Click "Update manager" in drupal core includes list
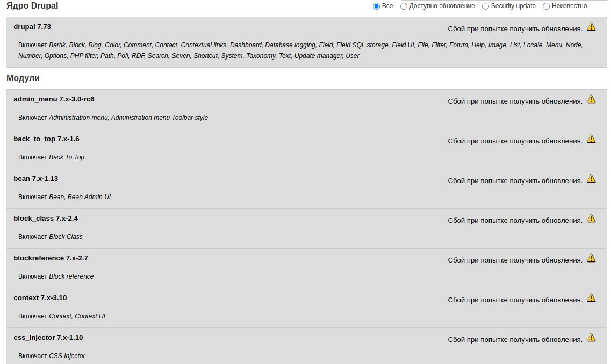Image resolution: width=611 pixels, height=364 pixels. tap(318, 56)
